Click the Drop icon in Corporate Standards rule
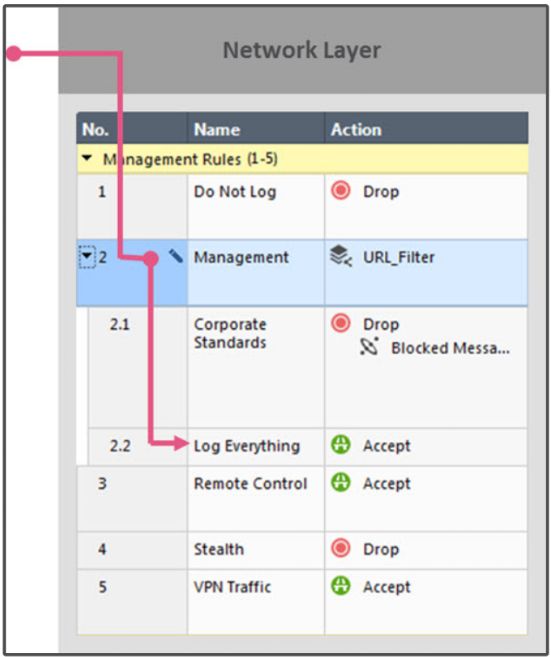This screenshot has height=657, width=551. click(x=341, y=323)
